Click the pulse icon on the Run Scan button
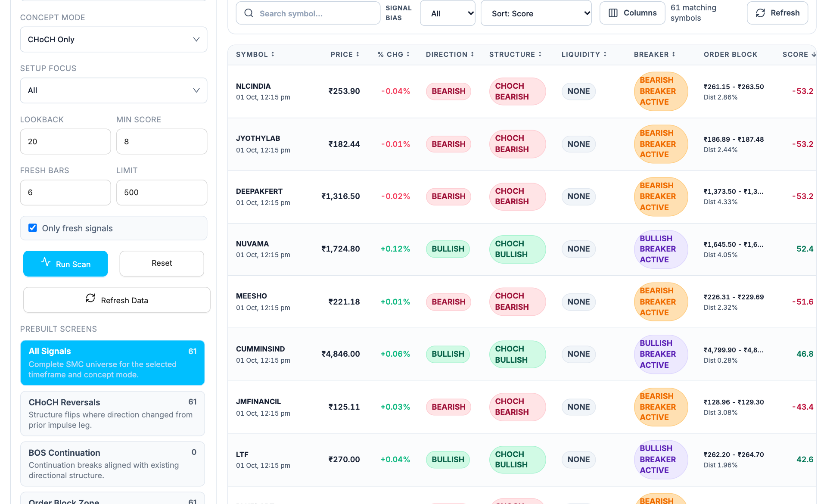 tap(46, 261)
